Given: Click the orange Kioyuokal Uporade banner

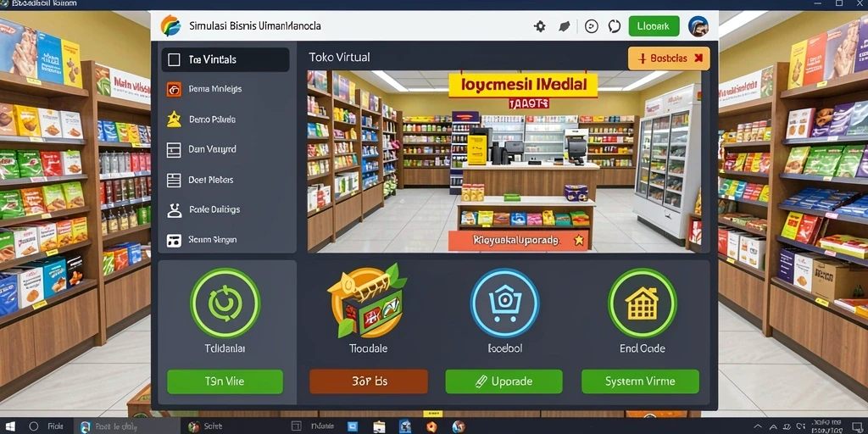Looking at the screenshot, I should tap(518, 241).
